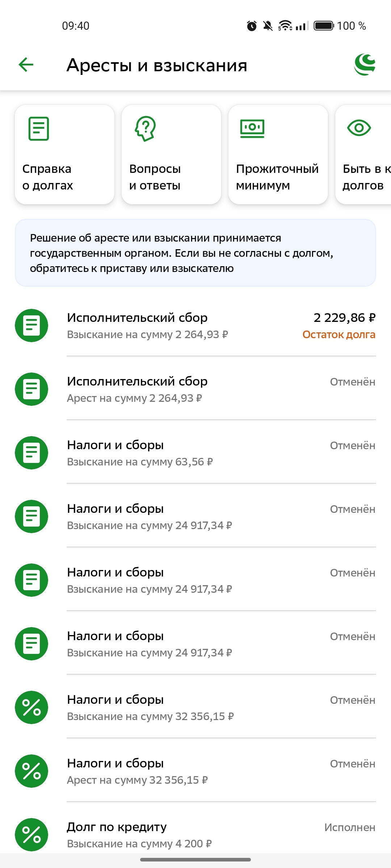The image size is (391, 868).
Task: Tap the percent icon beside Долг по кредиту
Action: (x=31, y=834)
